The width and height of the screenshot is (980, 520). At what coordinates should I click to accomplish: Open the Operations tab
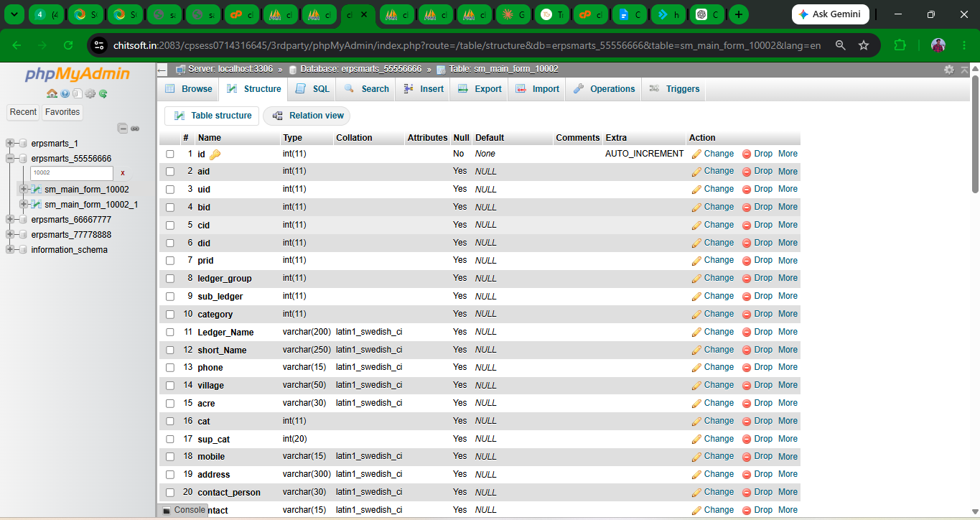(604, 89)
